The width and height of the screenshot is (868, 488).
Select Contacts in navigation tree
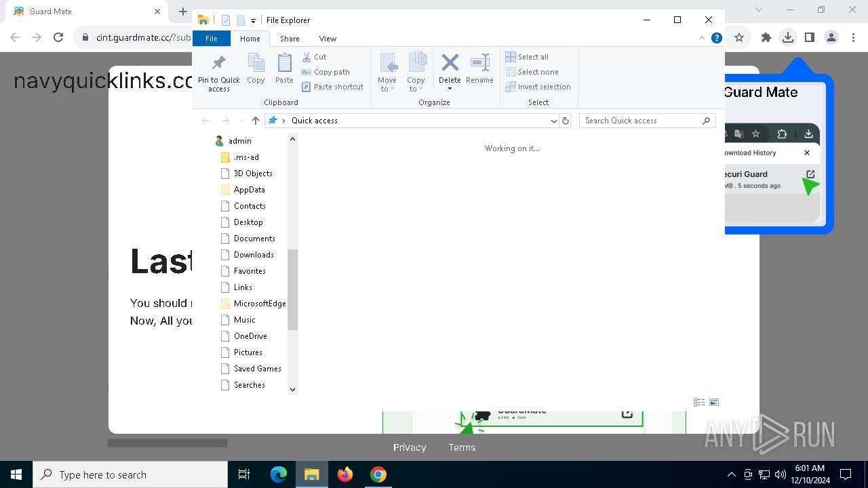[250, 206]
